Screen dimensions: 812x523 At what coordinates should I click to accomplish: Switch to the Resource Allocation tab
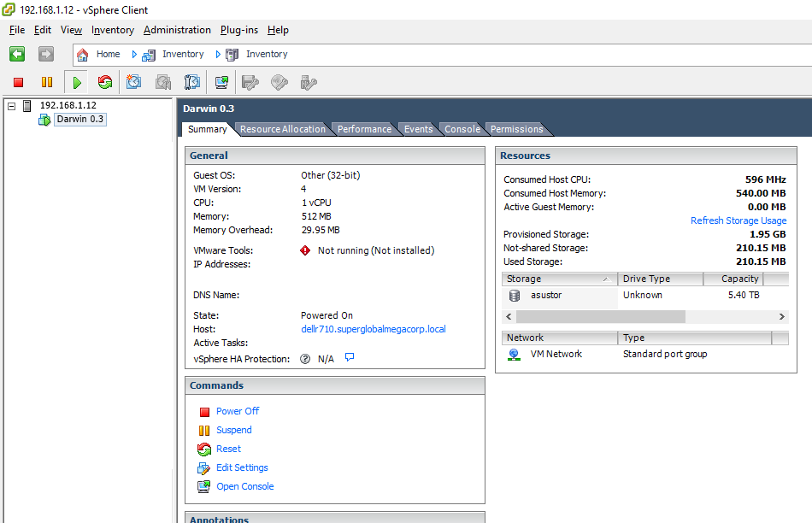point(282,129)
